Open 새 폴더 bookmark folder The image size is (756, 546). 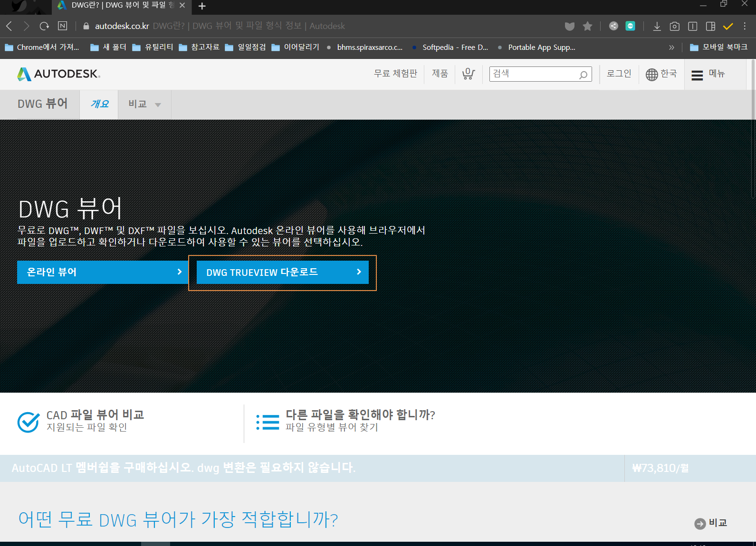click(x=108, y=47)
